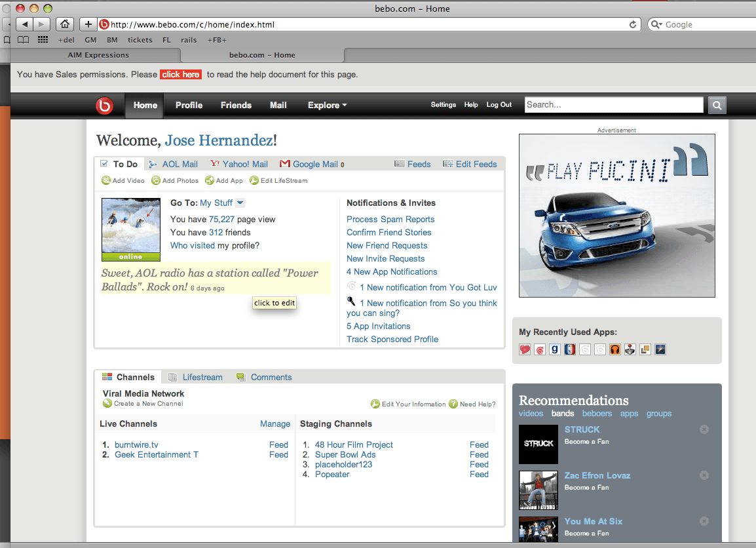Open Friends in the navigation bar
This screenshot has width=756, height=548.
coord(236,105)
